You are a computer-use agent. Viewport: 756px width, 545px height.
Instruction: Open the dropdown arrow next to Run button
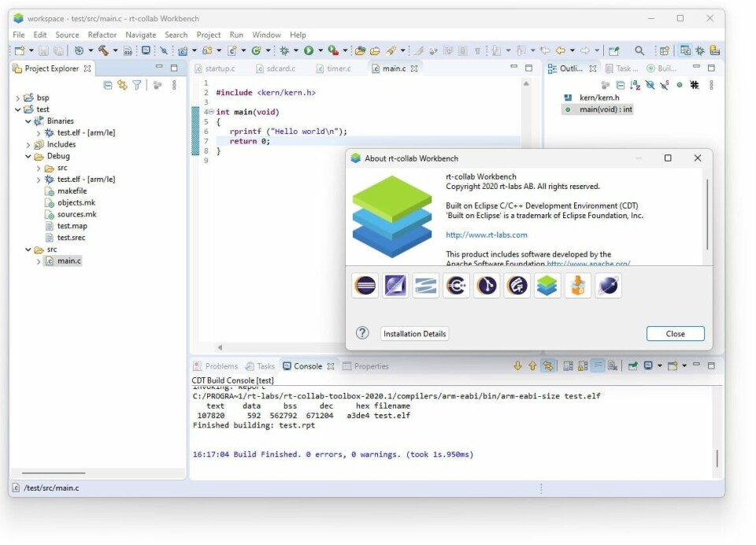point(320,51)
